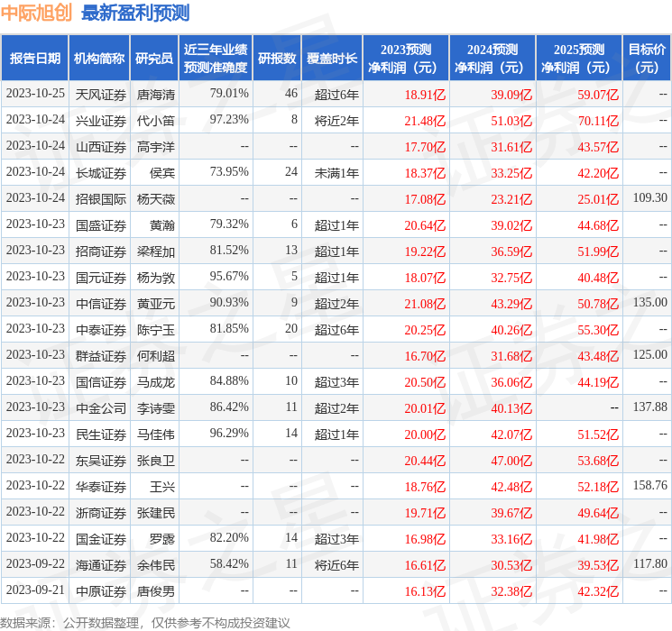Click the 2023-09-21 report date
The image size is (672, 631).
(35, 590)
